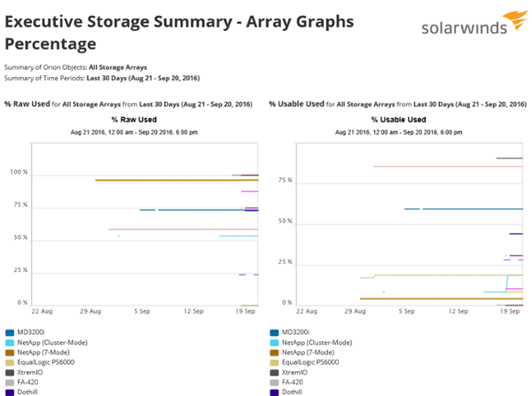Click FA-420 swatch in Usable Used legend
This screenshot has width=532, height=396.
[x=275, y=382]
